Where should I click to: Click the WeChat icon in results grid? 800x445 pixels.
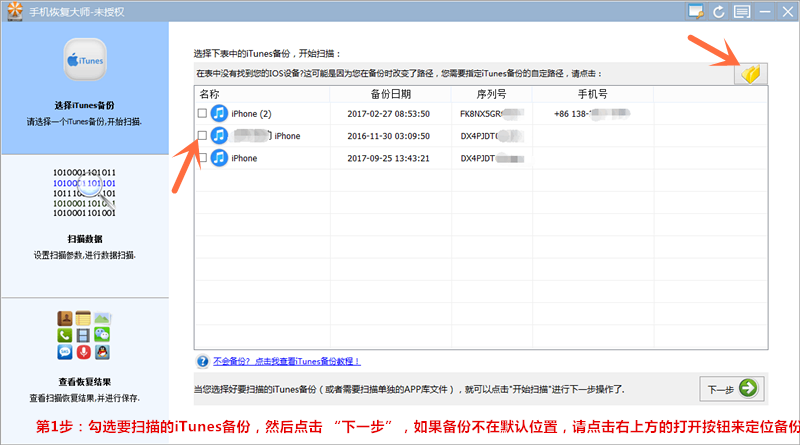pos(102,335)
